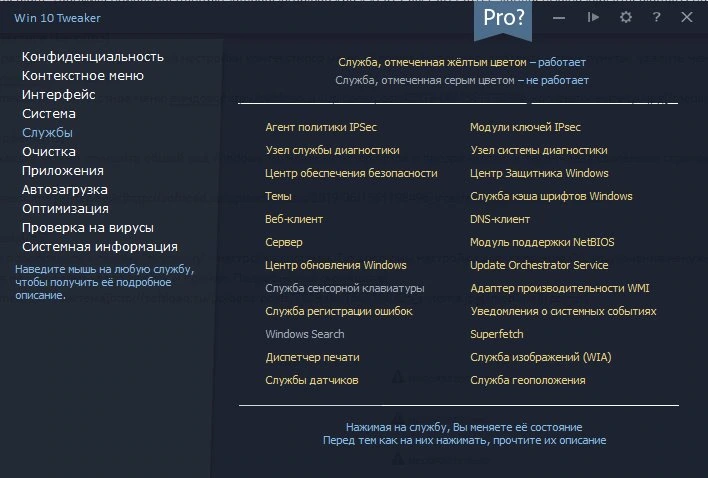This screenshot has height=478, width=708.
Task: Go to Проверка на вирусы section
Action: [x=88, y=227]
